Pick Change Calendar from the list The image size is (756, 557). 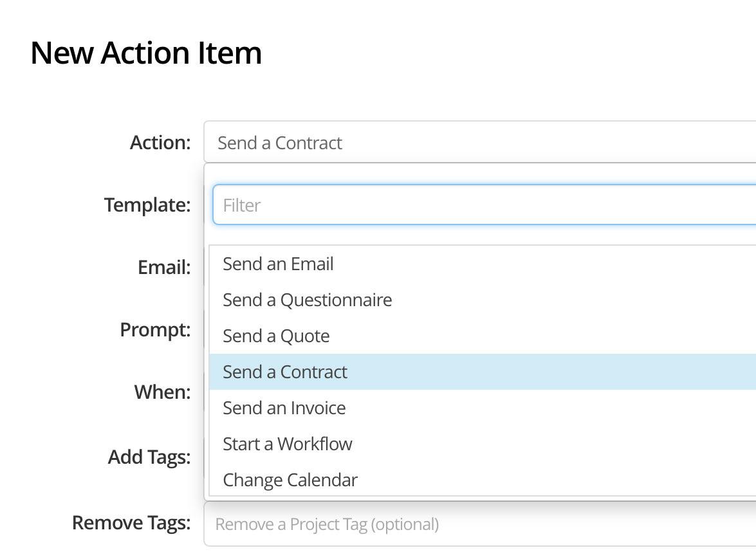[x=290, y=480]
